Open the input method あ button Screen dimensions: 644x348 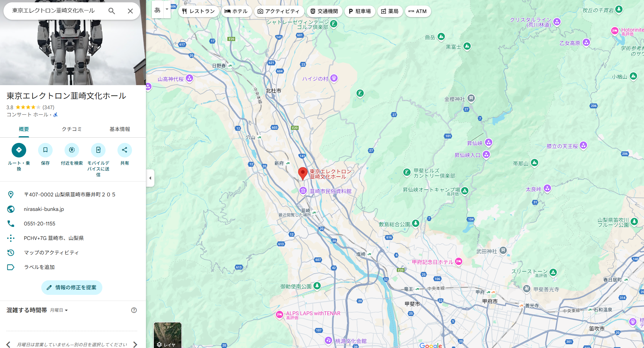click(157, 10)
